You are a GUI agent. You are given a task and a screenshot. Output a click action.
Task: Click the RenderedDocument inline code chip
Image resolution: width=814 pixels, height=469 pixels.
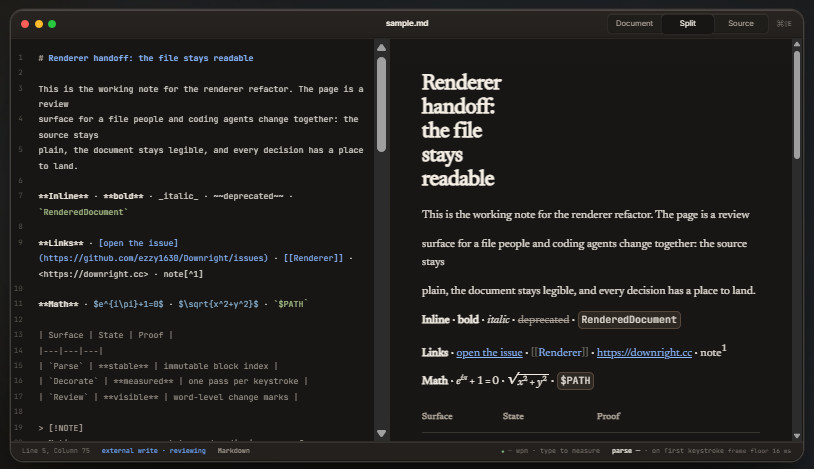(x=629, y=320)
